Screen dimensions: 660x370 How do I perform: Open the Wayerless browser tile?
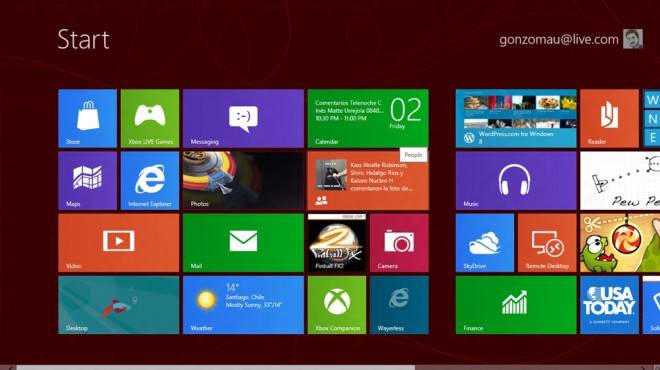[399, 305]
